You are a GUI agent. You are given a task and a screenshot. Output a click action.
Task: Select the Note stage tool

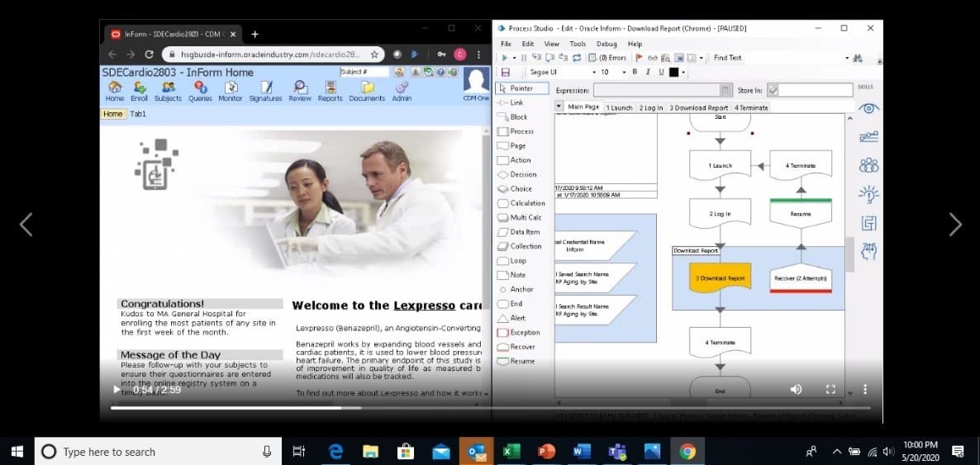click(x=511, y=275)
